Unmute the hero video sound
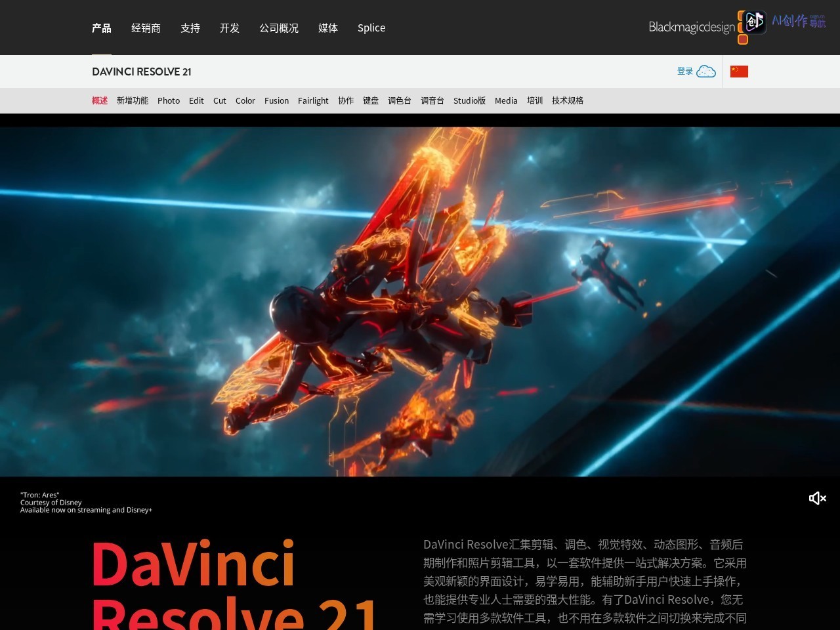 coord(817,498)
